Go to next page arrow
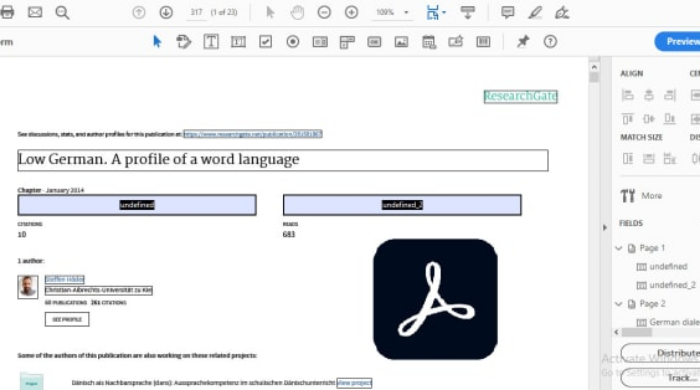This screenshot has width=700, height=390. tap(166, 12)
